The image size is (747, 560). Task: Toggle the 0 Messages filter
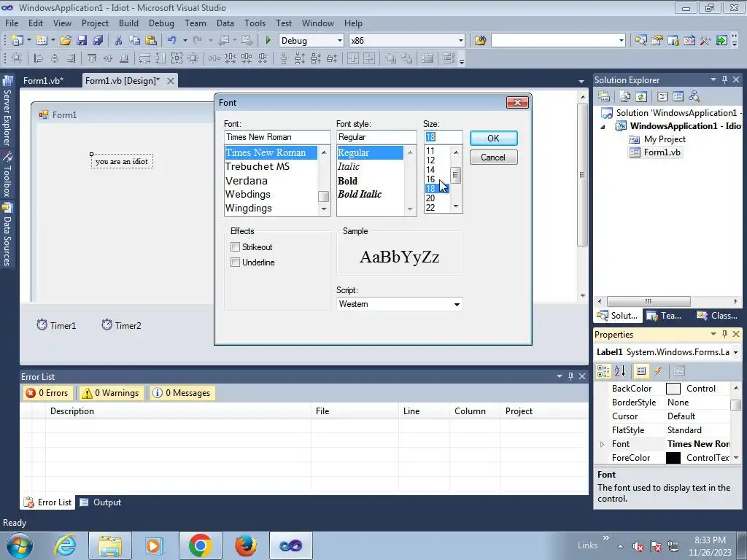(182, 393)
